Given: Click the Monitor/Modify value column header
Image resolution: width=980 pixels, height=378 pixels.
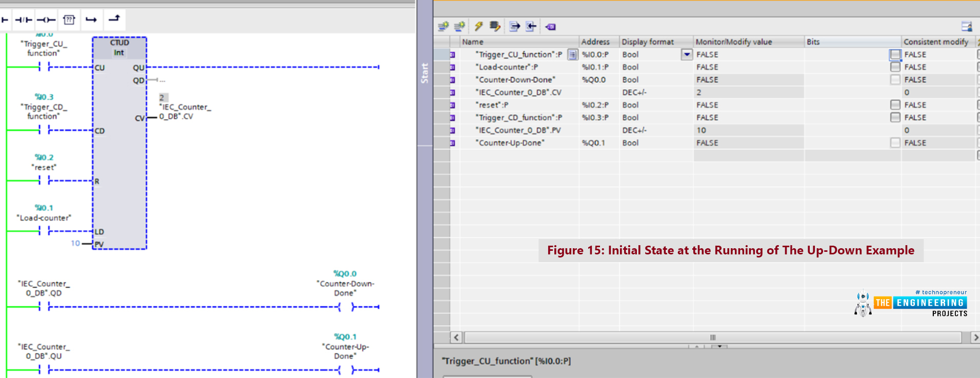Looking at the screenshot, I should pos(749,42).
